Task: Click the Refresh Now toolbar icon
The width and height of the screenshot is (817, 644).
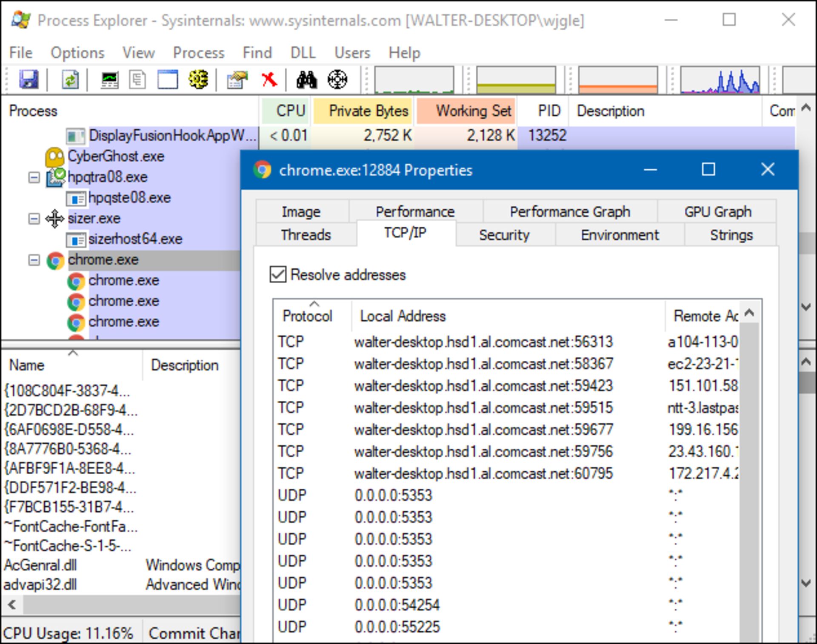Action: pos(70,79)
